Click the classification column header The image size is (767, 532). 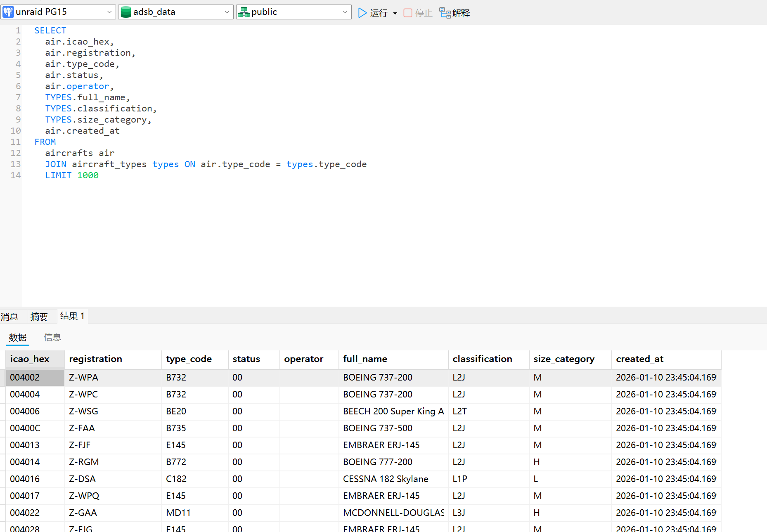coord(488,359)
